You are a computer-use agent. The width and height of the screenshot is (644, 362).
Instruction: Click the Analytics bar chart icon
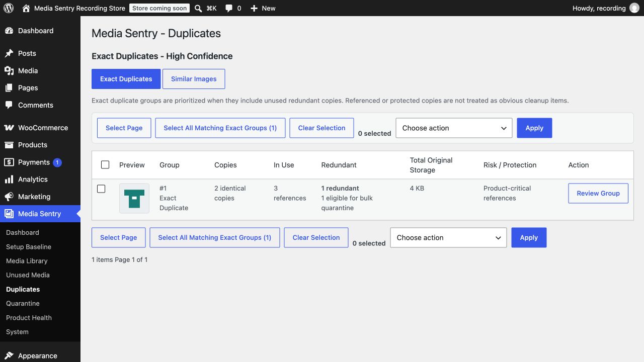(9, 179)
